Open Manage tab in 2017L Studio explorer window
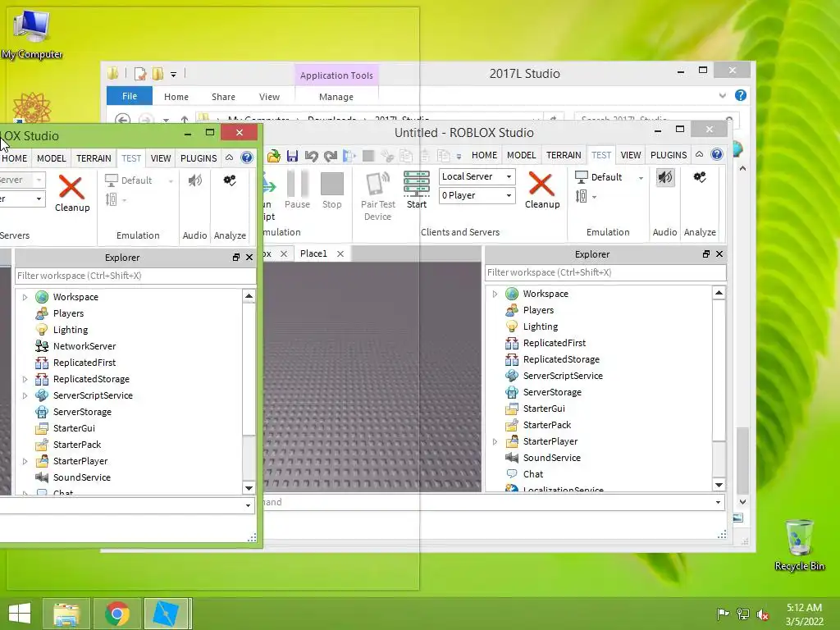The height and width of the screenshot is (630, 840). (336, 97)
